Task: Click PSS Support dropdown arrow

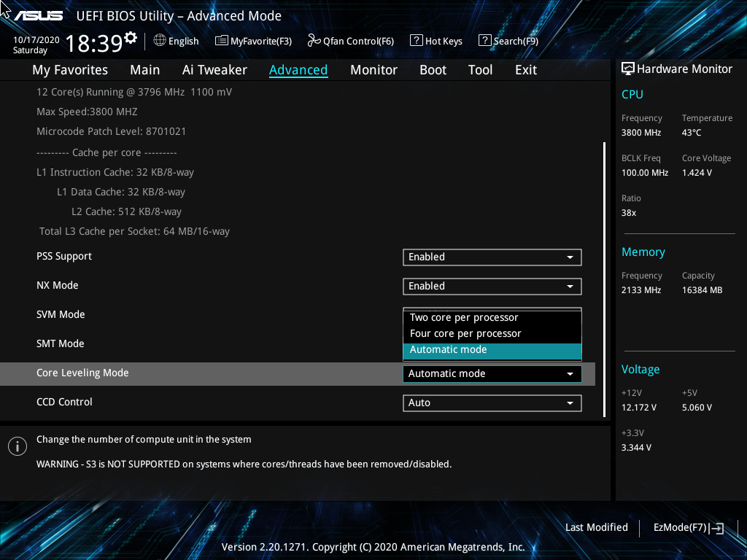Action: (x=570, y=257)
